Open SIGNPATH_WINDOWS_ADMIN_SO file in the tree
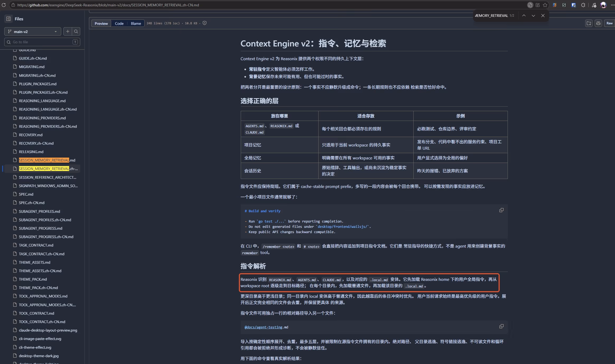 tap(48, 186)
